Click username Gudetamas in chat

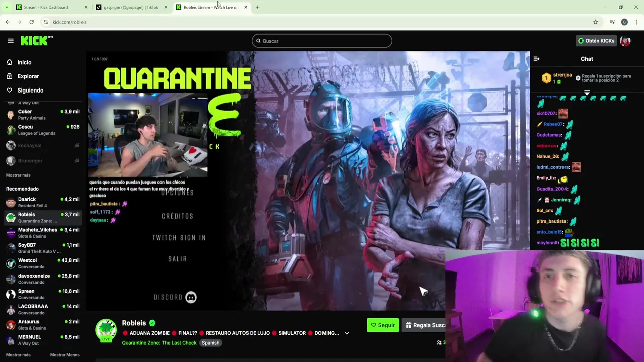coord(549,135)
